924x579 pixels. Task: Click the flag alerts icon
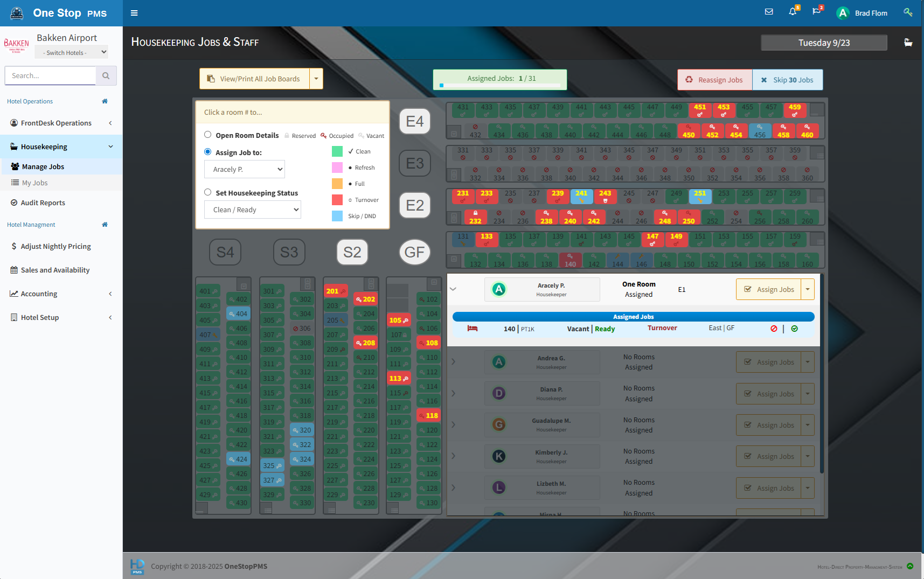click(816, 12)
